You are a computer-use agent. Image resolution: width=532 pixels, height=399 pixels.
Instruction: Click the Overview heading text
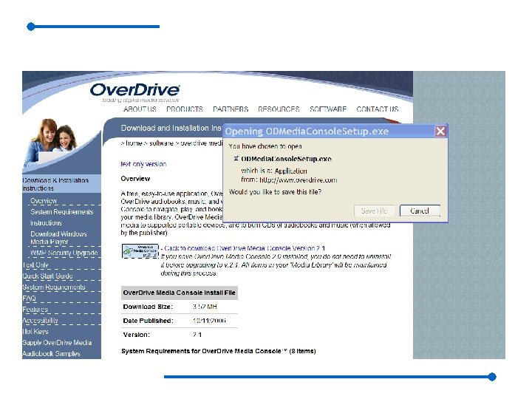click(x=135, y=179)
